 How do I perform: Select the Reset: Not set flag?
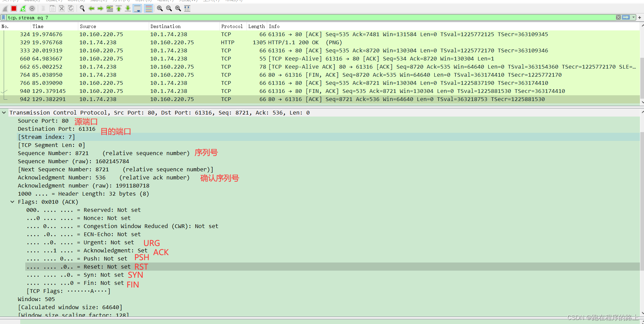(79, 267)
